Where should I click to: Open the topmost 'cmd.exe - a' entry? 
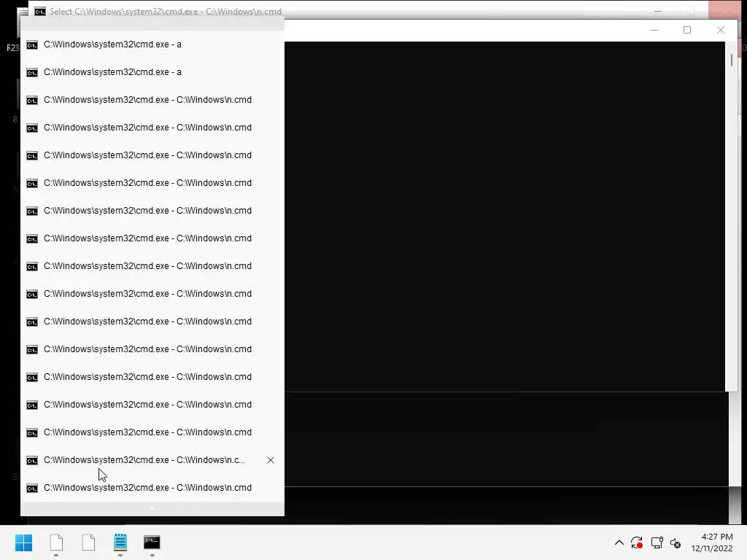[152, 44]
